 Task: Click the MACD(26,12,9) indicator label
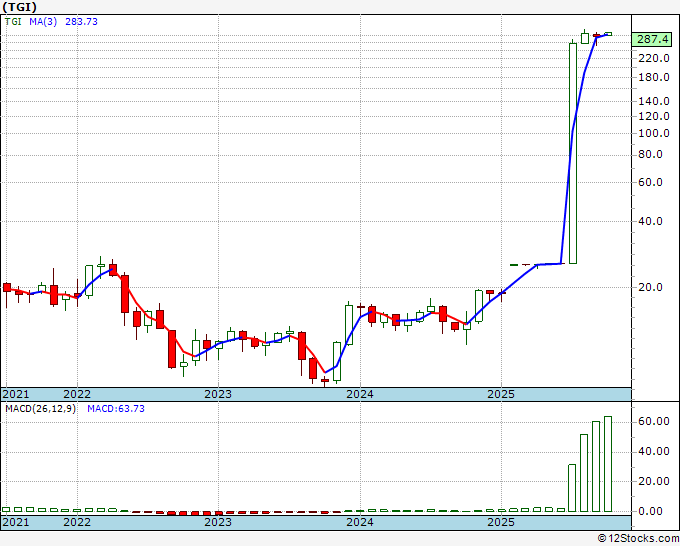tap(40, 409)
